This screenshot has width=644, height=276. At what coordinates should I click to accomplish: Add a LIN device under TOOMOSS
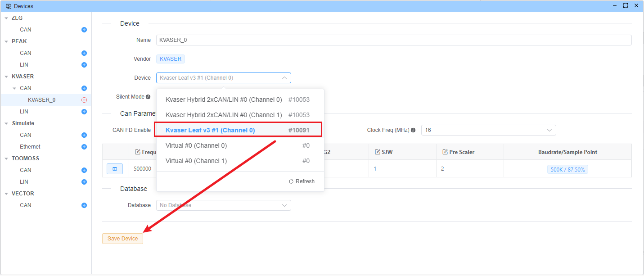pyautogui.click(x=84, y=182)
